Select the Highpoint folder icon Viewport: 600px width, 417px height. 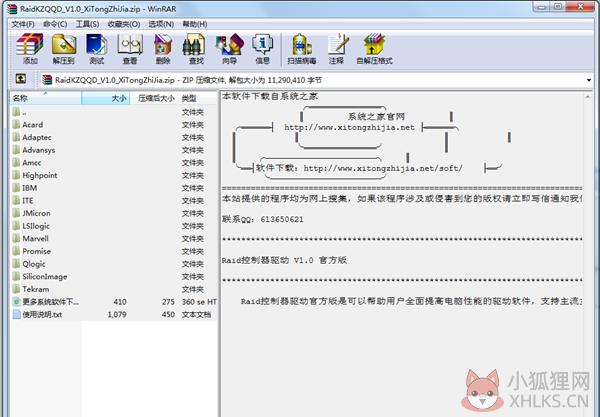click(16, 175)
